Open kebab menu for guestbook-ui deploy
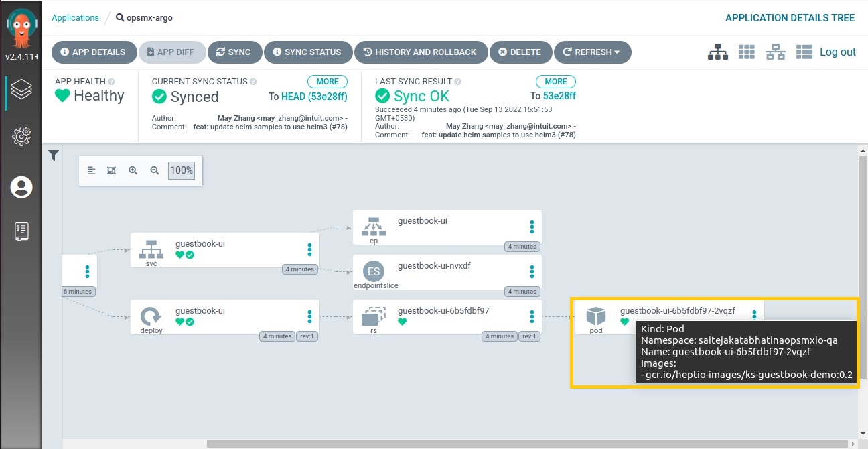Image resolution: width=868 pixels, height=449 pixels. click(309, 316)
